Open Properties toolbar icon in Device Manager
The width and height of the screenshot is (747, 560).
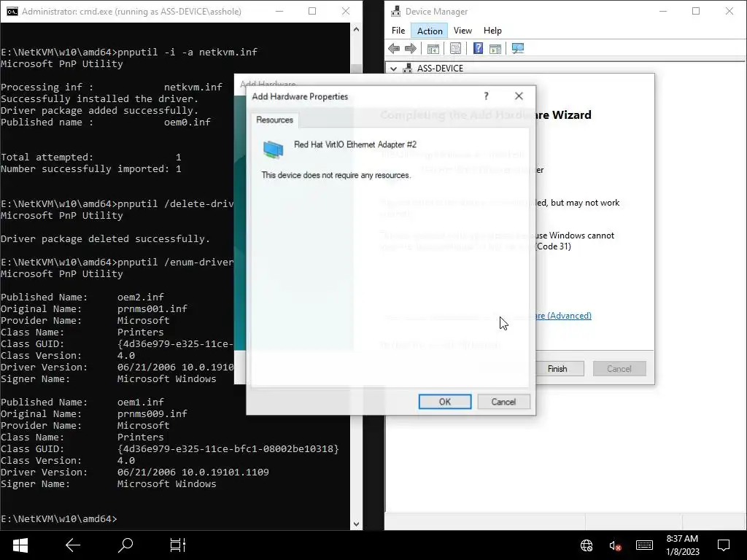[x=455, y=49]
